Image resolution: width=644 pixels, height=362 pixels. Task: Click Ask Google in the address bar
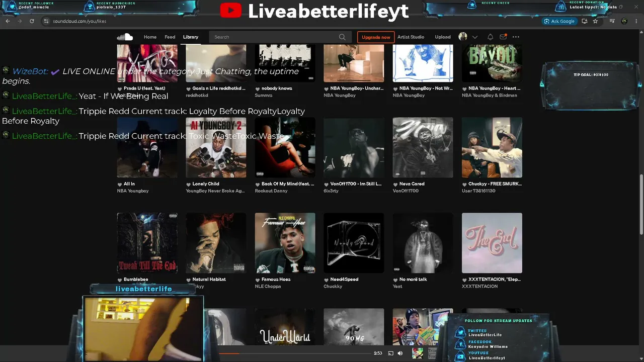559,21
